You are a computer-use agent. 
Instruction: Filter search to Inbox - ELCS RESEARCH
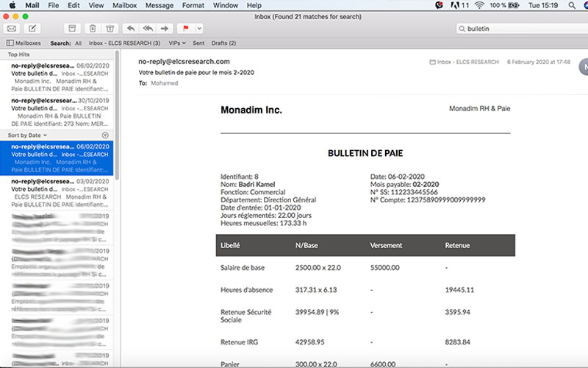[x=124, y=43]
